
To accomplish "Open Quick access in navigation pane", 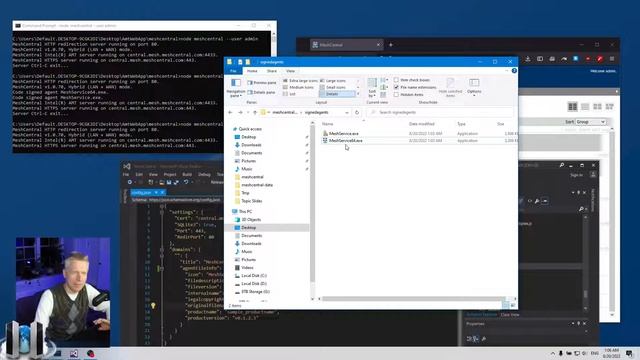I will click(x=250, y=129).
